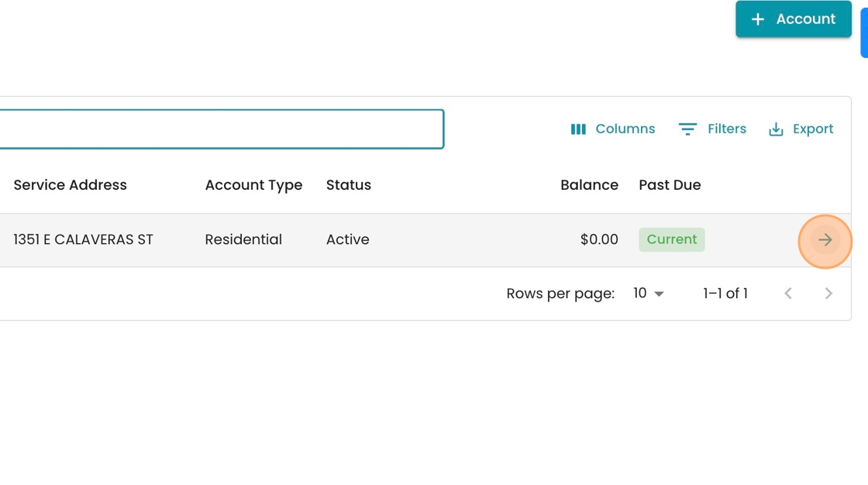Open account details with row arrow
This screenshot has height=485, width=868.
coord(825,239)
